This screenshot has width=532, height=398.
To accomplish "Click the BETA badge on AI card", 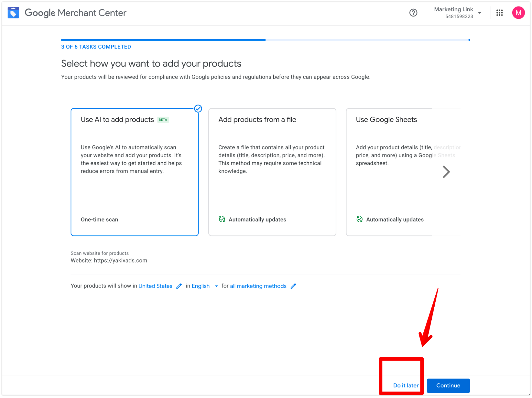I will click(163, 120).
